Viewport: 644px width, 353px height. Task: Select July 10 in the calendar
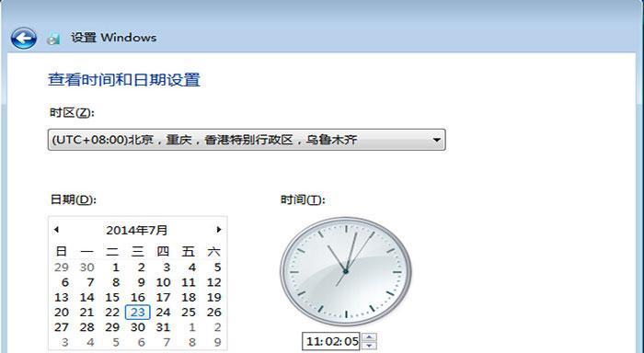(x=163, y=282)
